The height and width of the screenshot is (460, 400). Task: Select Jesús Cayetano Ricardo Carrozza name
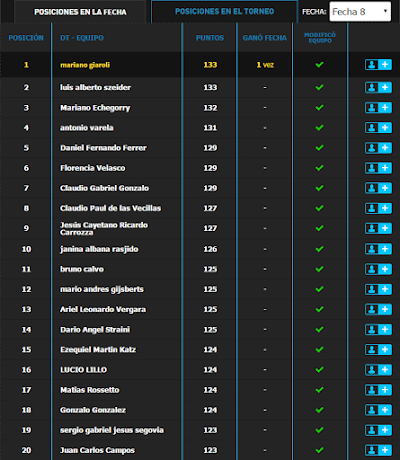(x=104, y=229)
